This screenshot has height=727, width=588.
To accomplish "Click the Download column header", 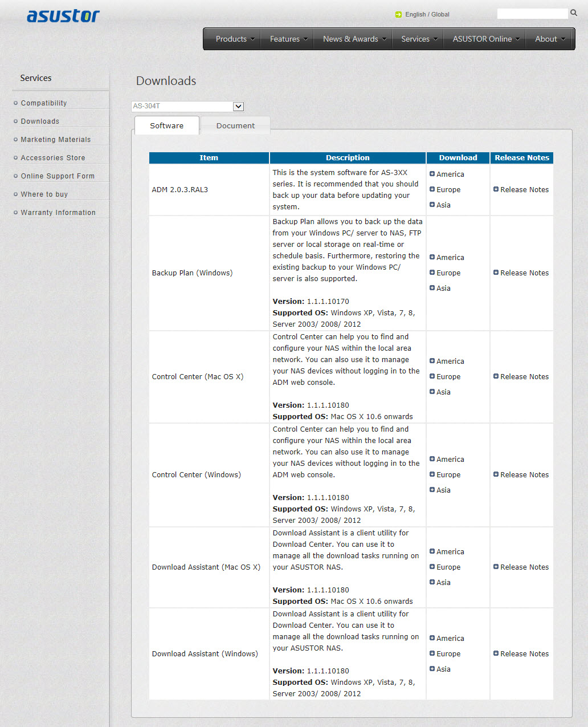I will (x=458, y=158).
